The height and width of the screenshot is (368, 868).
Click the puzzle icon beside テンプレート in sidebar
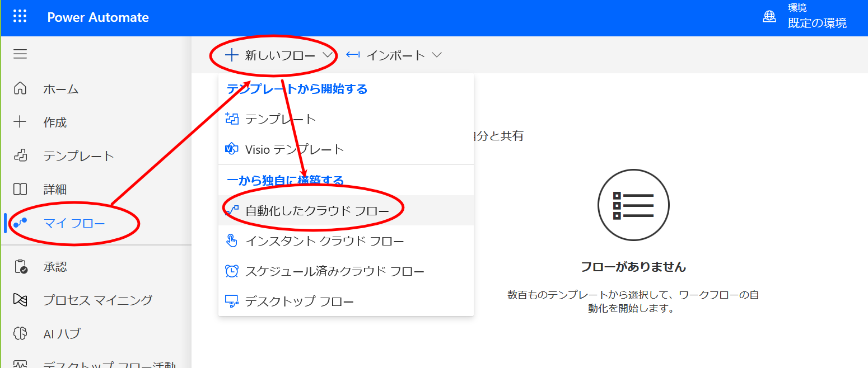(x=20, y=155)
